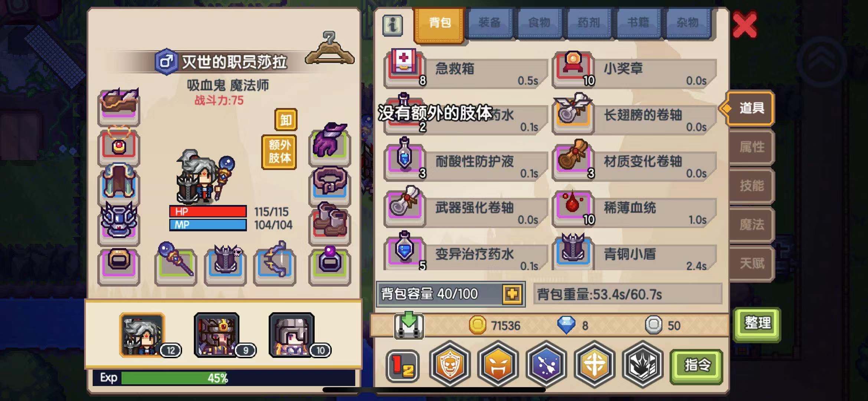Select the 青铜小盾 bronze shield item
The image size is (868, 401).
tap(634, 253)
